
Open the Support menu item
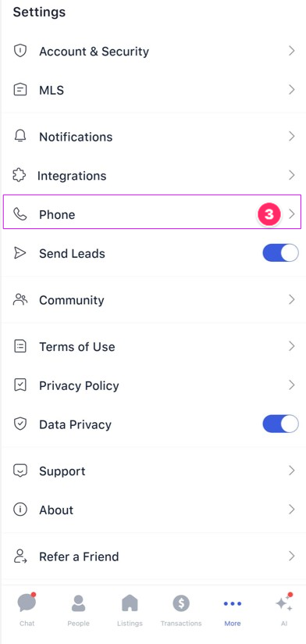153,470
